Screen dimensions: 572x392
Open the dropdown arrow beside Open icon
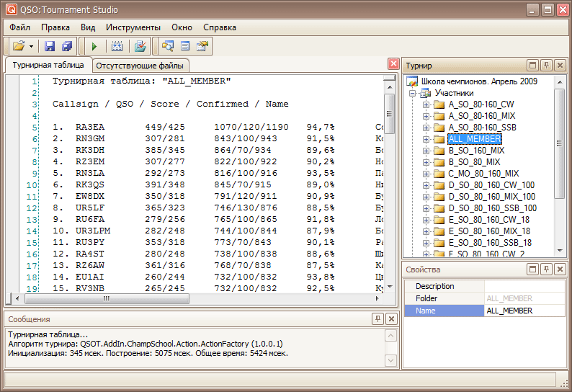point(32,46)
